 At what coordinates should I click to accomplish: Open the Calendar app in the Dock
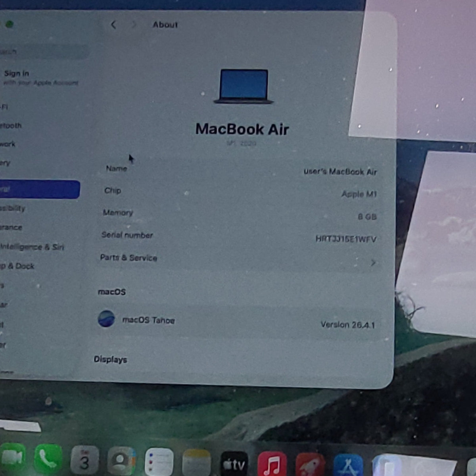tap(84, 460)
